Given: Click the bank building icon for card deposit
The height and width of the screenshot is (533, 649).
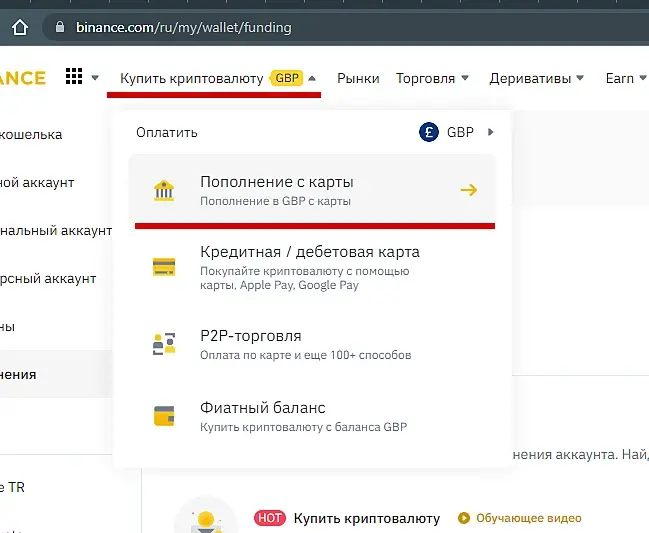Looking at the screenshot, I should click(164, 190).
